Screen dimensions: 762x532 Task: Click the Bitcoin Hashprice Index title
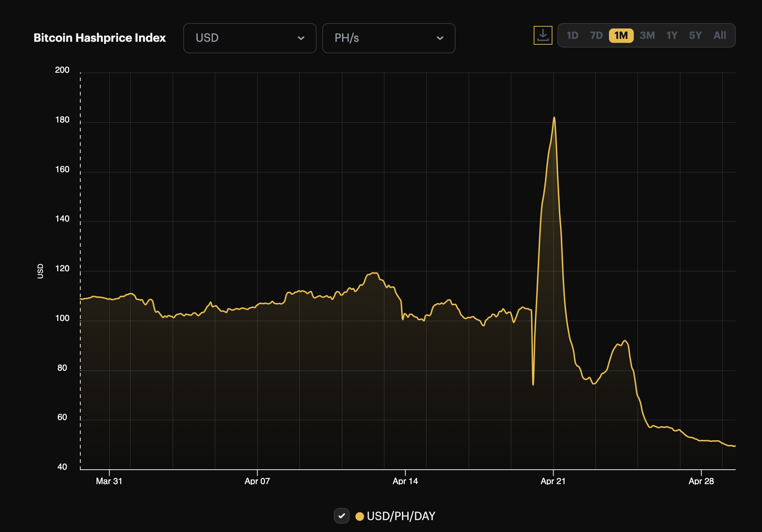click(x=99, y=38)
